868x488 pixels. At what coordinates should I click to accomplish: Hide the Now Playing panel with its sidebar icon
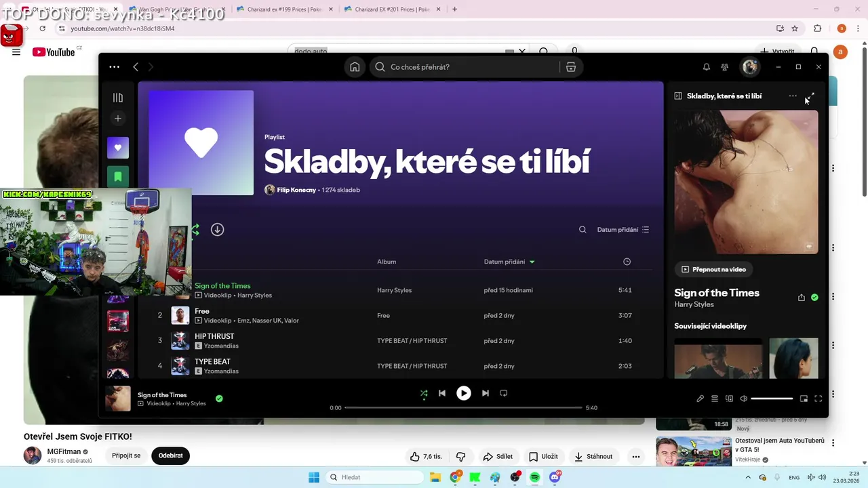[x=678, y=96]
